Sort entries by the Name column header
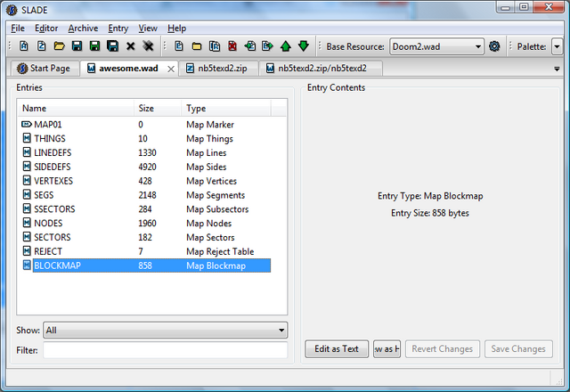The width and height of the screenshot is (570, 392). pyautogui.click(x=76, y=108)
